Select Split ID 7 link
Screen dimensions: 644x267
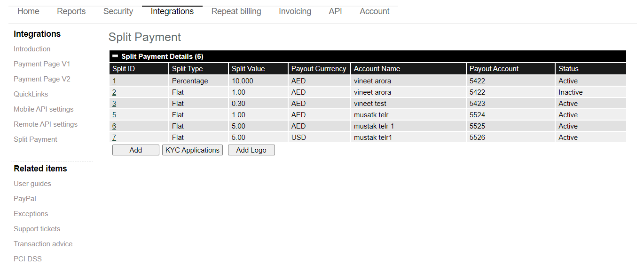[114, 138]
